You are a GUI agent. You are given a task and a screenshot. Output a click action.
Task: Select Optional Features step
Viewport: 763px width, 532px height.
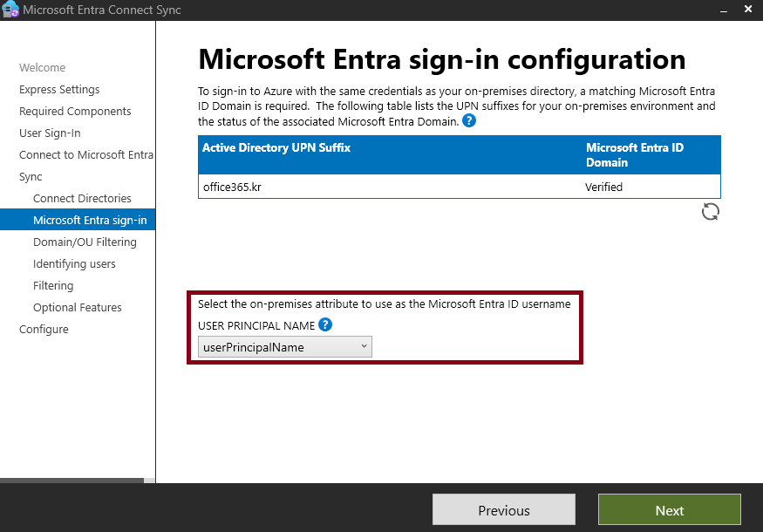pos(78,308)
